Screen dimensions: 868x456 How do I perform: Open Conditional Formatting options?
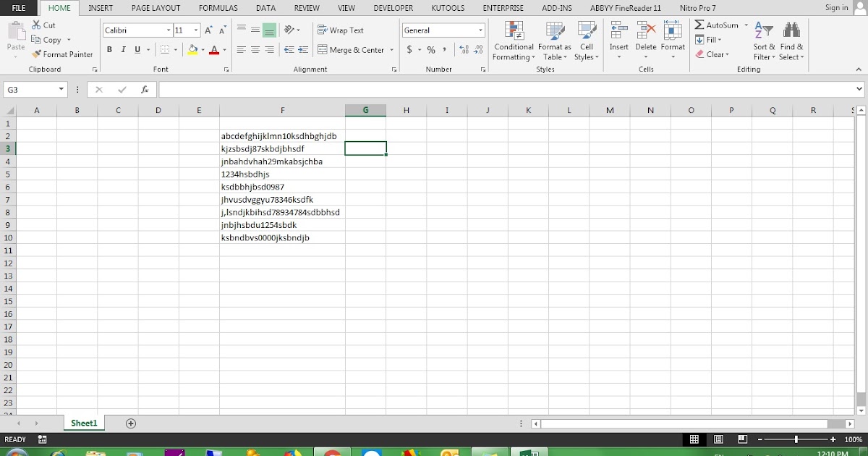click(x=513, y=41)
